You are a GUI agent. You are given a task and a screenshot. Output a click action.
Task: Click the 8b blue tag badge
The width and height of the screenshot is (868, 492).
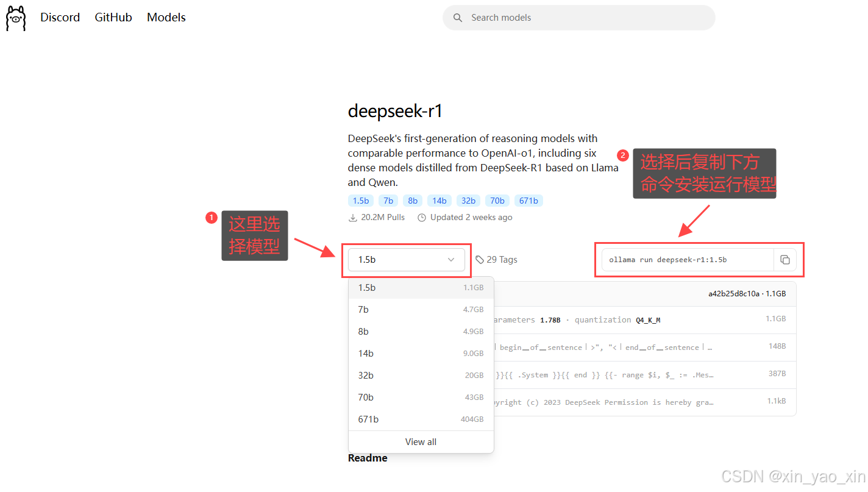413,201
